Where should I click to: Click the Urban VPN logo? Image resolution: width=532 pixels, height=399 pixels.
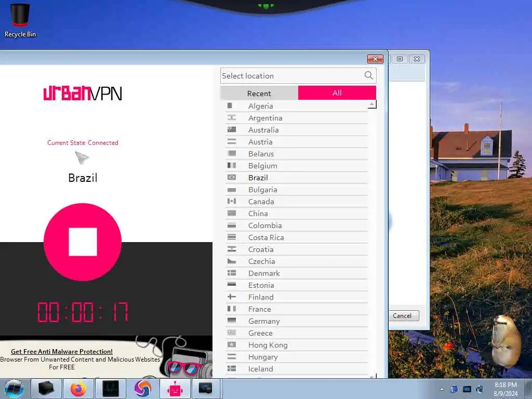pyautogui.click(x=83, y=94)
